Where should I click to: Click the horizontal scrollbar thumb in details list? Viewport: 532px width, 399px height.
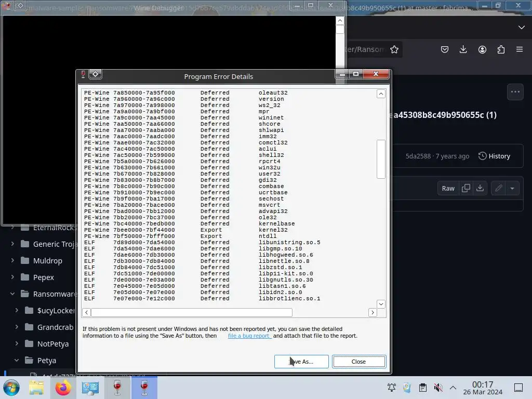tap(192, 312)
